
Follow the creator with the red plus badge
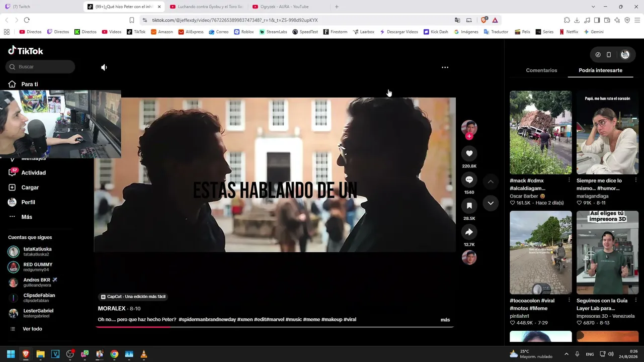tap(469, 136)
